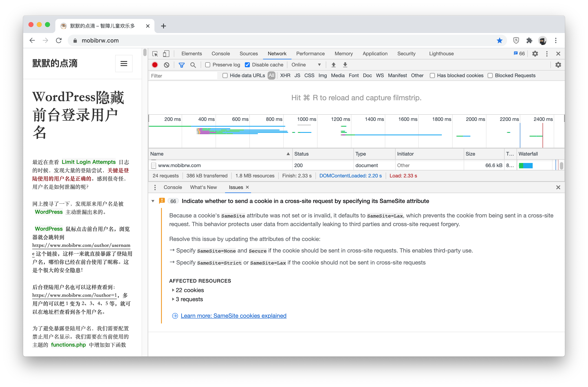Screen dimensions: 588x387
Task: Filter requests by XHR
Action: click(285, 76)
